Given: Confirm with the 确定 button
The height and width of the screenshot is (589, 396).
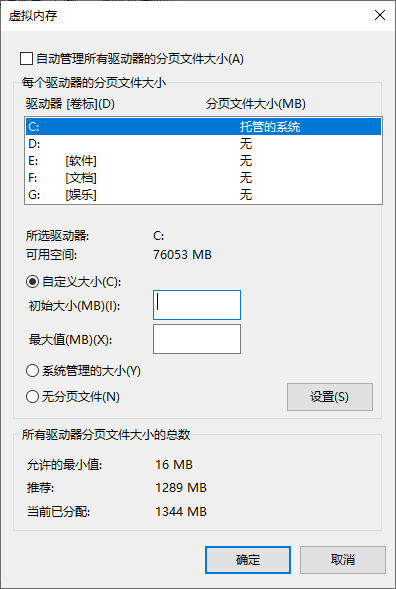Looking at the screenshot, I should (x=248, y=560).
